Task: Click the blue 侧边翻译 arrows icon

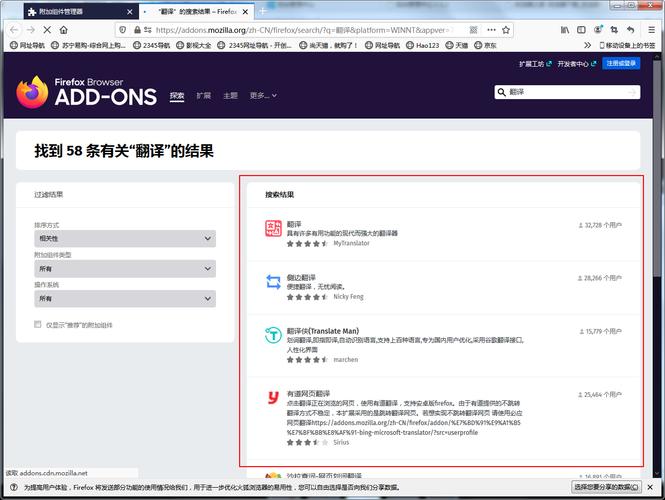Action: click(273, 282)
